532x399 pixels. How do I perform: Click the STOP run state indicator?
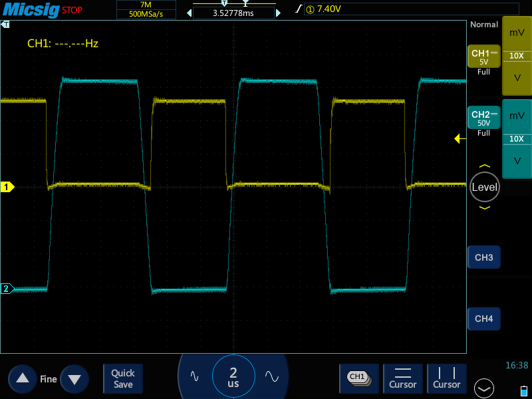coord(72,10)
